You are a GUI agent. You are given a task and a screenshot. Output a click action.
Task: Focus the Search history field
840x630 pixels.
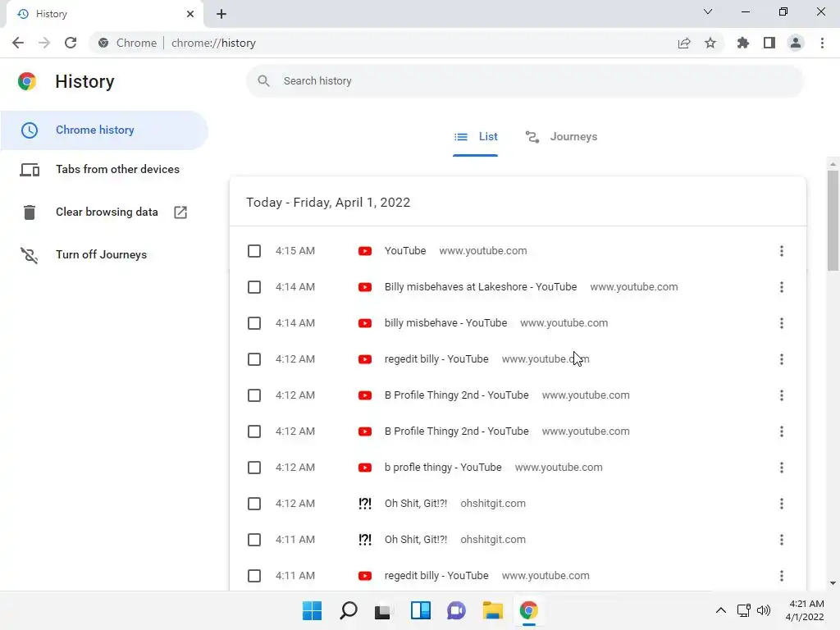(x=525, y=81)
